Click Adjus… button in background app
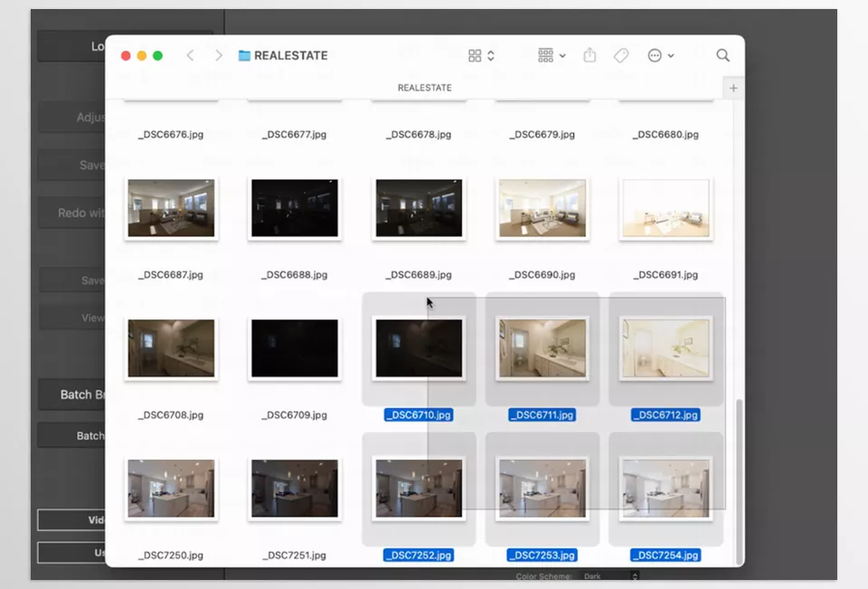The height and width of the screenshot is (589, 868). pos(71,117)
